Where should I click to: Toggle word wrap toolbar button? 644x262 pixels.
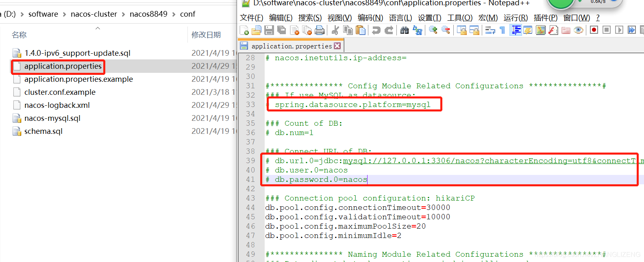click(x=490, y=30)
